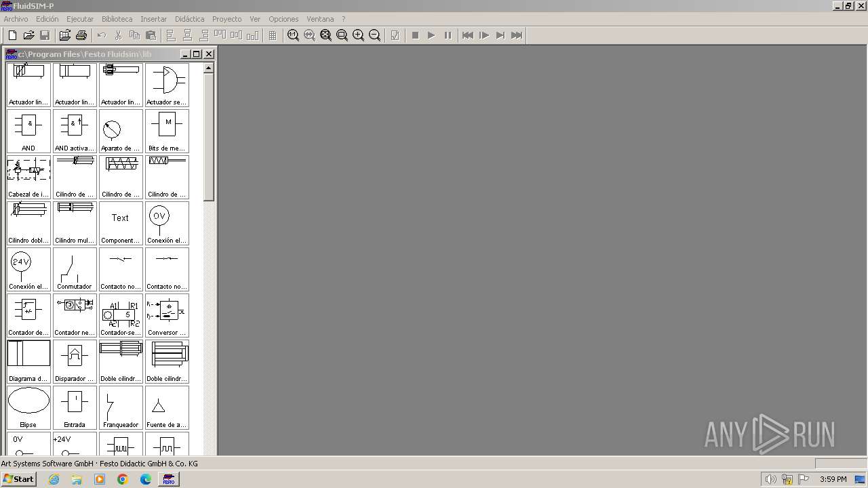The width and height of the screenshot is (868, 488).
Task: Select the Elipse shape
Action: coord(28,407)
